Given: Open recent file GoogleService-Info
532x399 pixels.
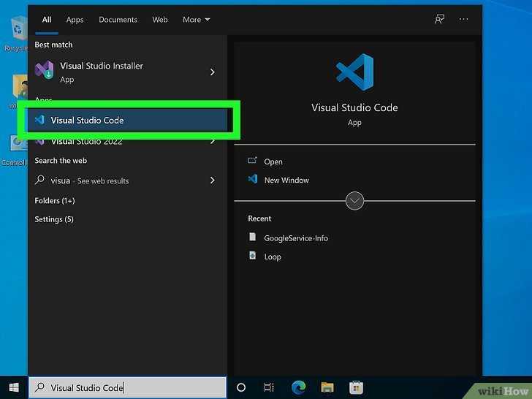Looking at the screenshot, I should 296,238.
